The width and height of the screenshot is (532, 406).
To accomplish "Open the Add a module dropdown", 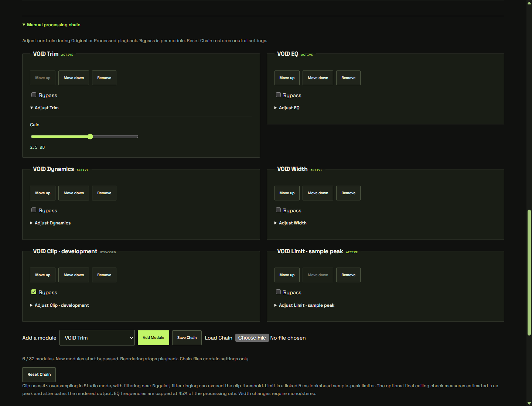I will [97, 338].
